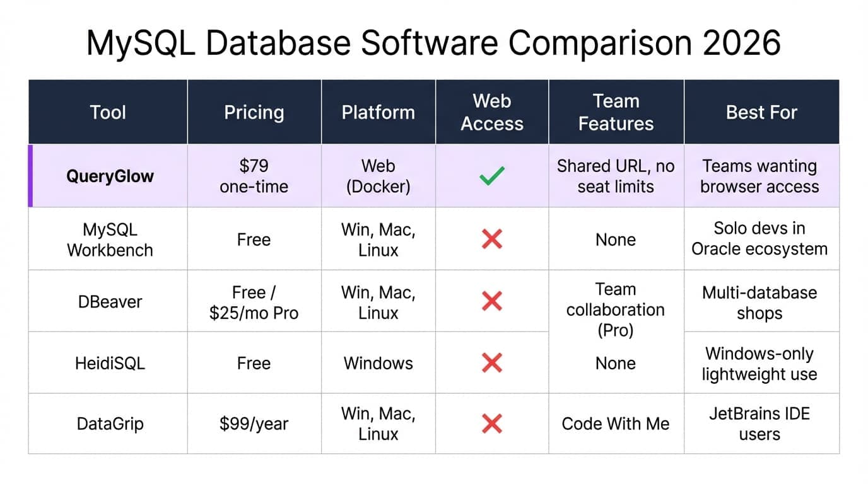Image resolution: width=868 pixels, height=484 pixels.
Task: Click the "$79 one-time" pricing cell
Action: (254, 176)
